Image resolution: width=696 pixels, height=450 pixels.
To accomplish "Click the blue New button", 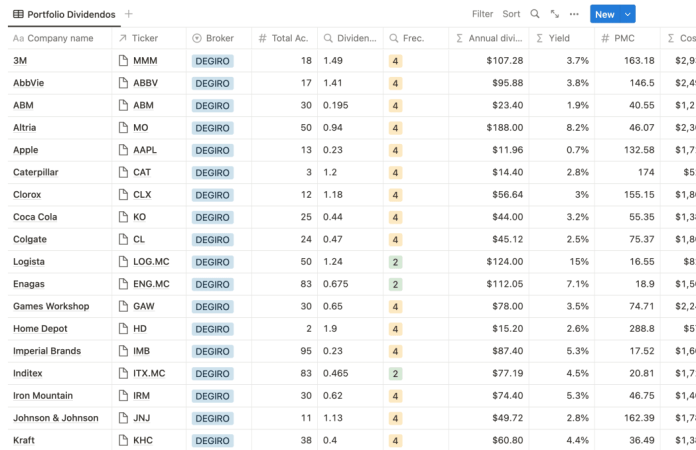I will (x=605, y=14).
